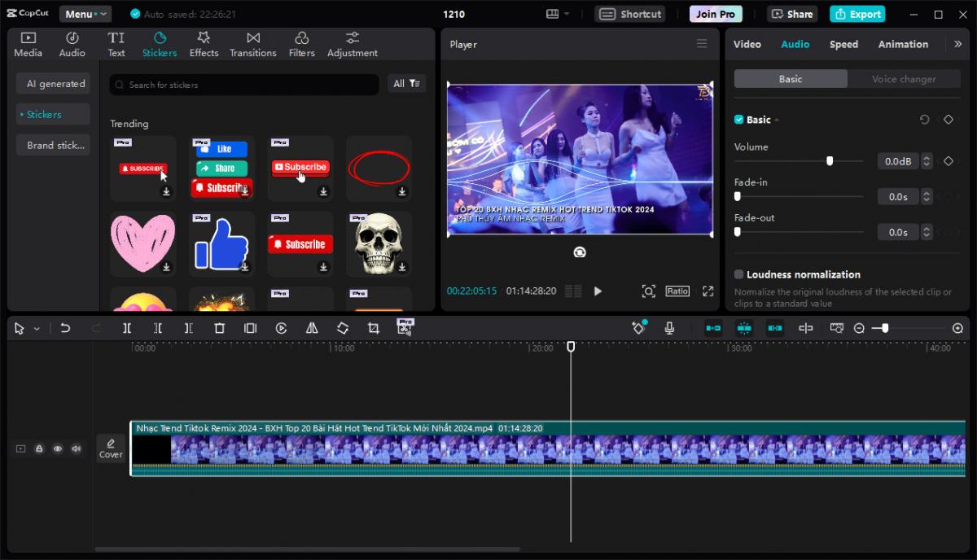The image size is (977, 560).
Task: Open the Menu dropdown in title bar
Action: [x=85, y=14]
